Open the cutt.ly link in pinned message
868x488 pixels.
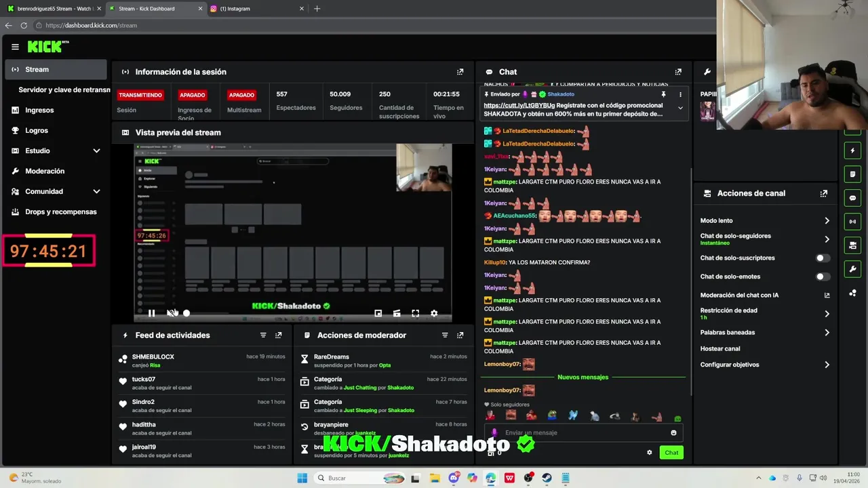coord(519,106)
